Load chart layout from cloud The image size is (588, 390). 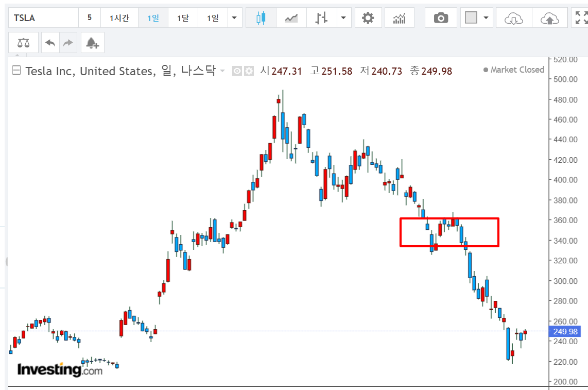[514, 18]
